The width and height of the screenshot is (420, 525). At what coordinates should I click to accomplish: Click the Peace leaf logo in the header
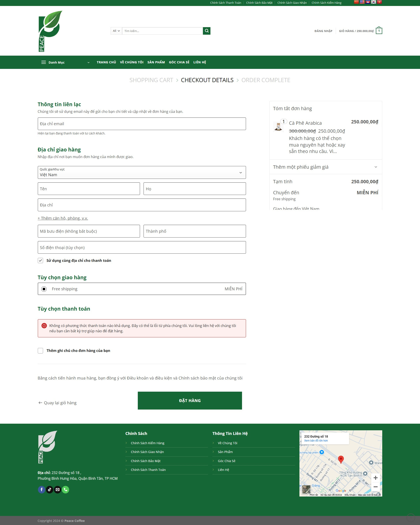pos(50,31)
